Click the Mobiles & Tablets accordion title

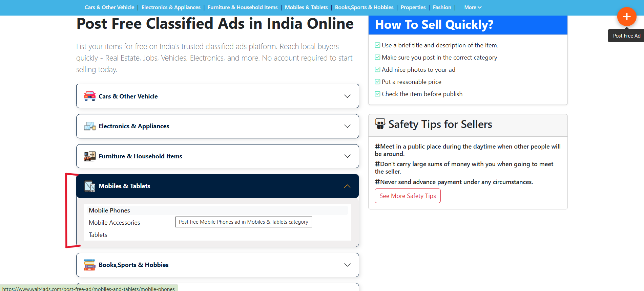pyautogui.click(x=124, y=186)
